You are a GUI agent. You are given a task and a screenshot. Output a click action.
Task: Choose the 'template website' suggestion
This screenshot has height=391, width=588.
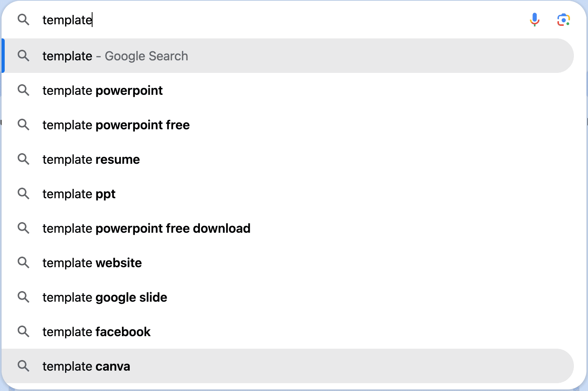tap(92, 262)
